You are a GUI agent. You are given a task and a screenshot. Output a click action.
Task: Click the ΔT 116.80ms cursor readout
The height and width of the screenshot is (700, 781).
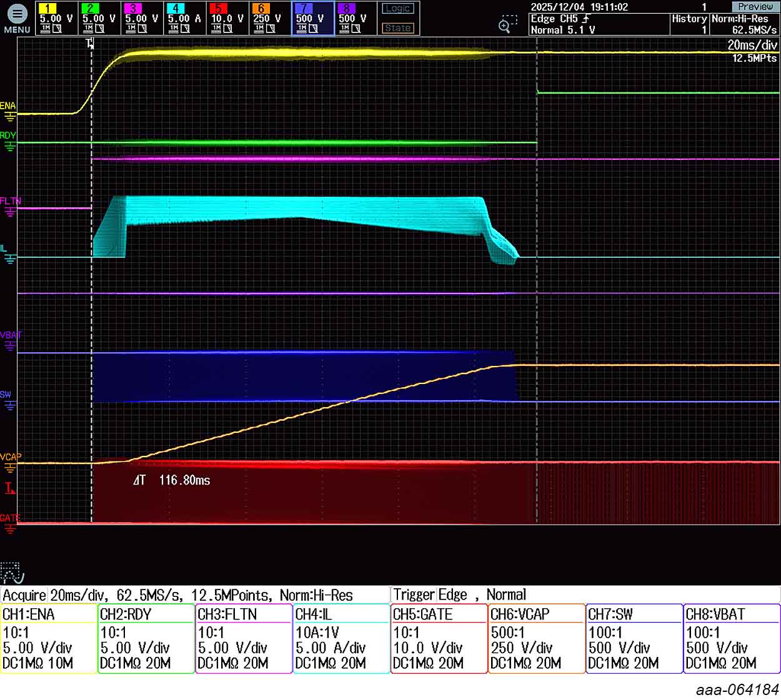click(172, 480)
